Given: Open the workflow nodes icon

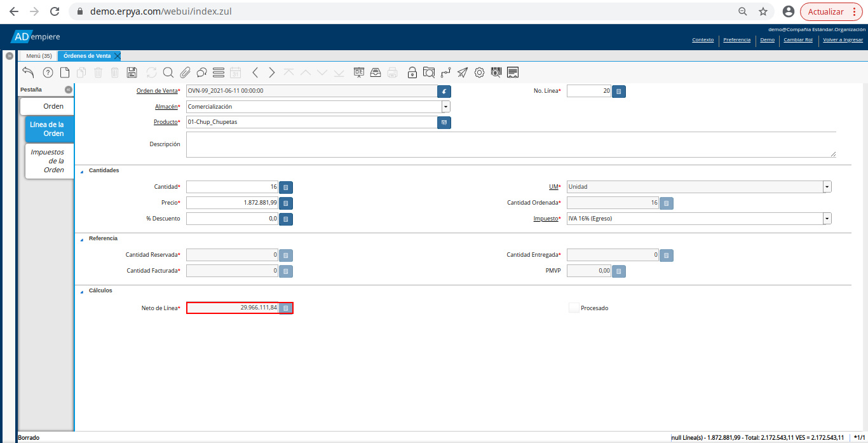Looking at the screenshot, I should pos(446,72).
